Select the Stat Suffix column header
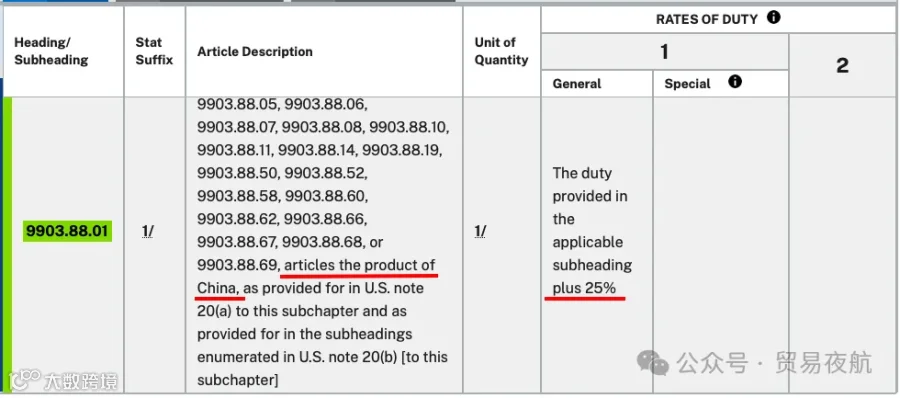 click(x=154, y=51)
